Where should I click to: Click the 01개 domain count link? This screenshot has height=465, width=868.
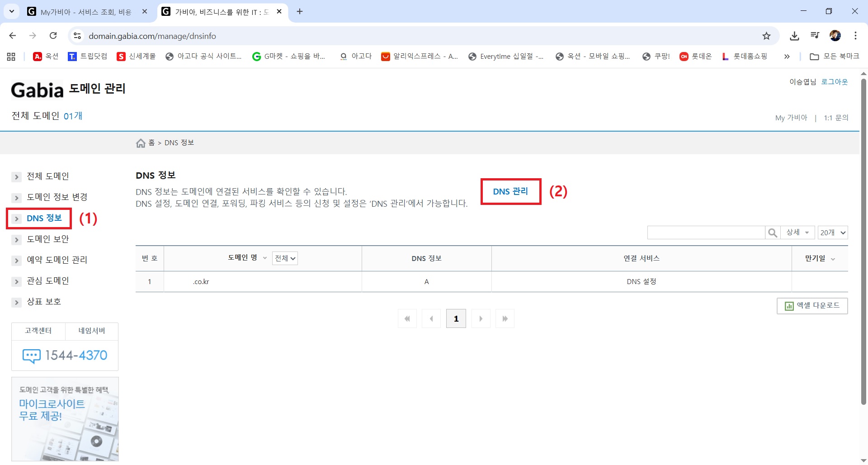(73, 116)
